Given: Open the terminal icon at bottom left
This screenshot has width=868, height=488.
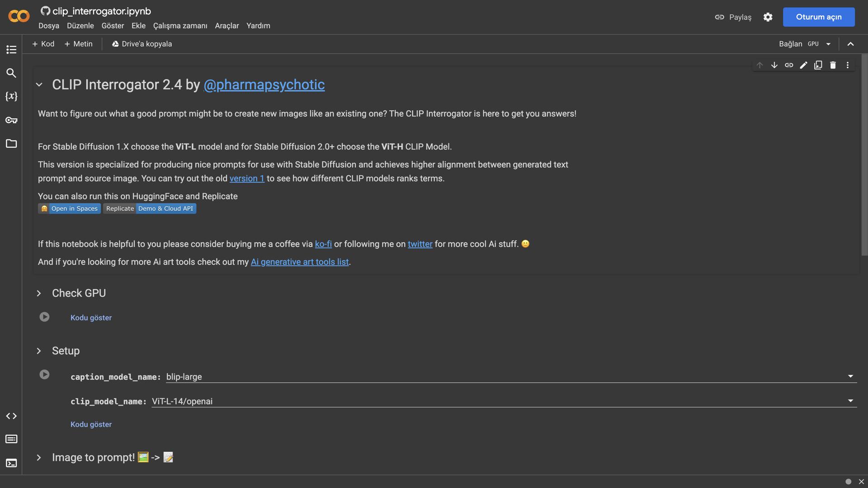Looking at the screenshot, I should click(x=11, y=463).
